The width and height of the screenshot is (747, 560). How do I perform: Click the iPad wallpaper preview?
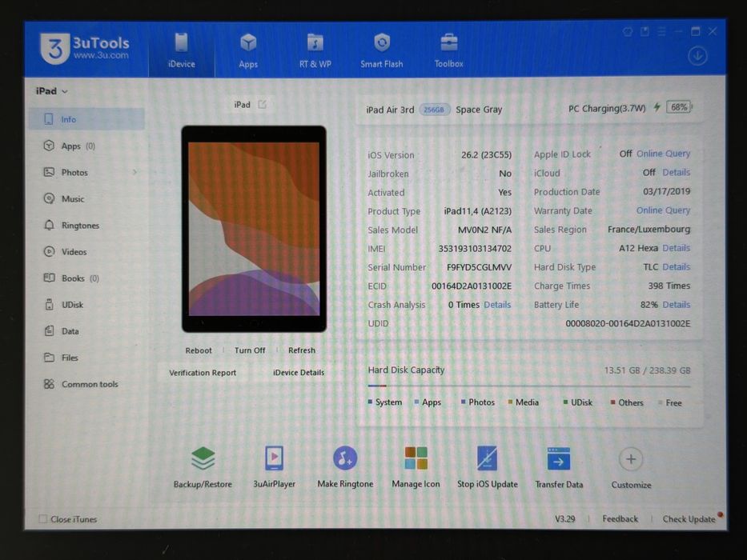coord(254,229)
